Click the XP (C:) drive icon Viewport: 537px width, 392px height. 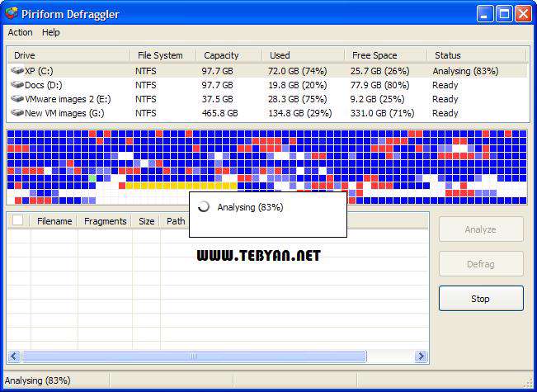point(16,71)
